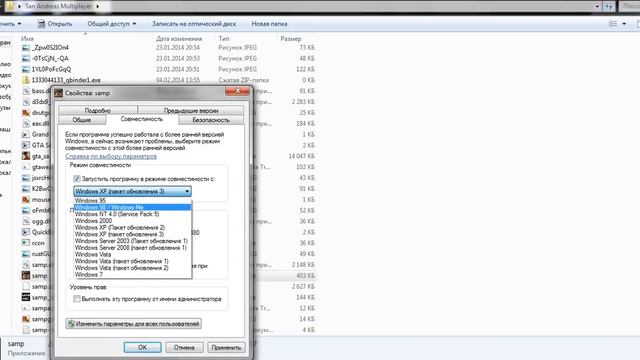Select the -0TsCjN_-QA image file icon
This screenshot has height=360, width=640.
click(x=26, y=58)
